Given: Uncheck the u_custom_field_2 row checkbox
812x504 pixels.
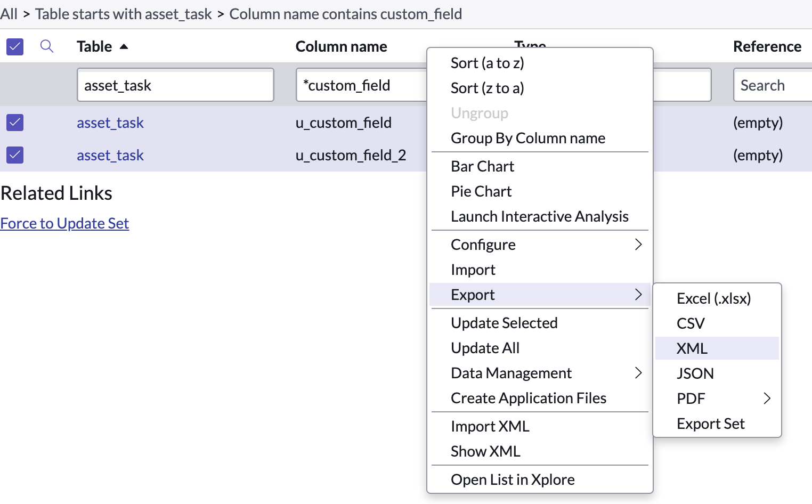Looking at the screenshot, I should point(15,155).
